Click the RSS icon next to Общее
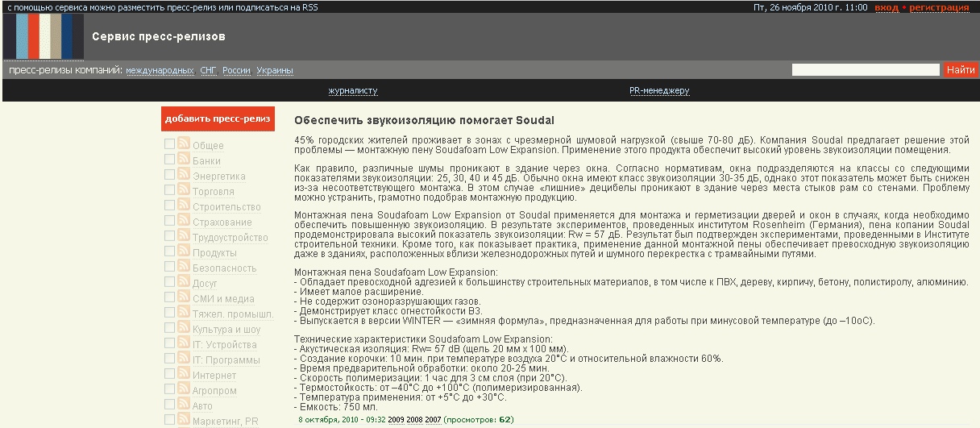The image size is (980, 428). point(184,144)
